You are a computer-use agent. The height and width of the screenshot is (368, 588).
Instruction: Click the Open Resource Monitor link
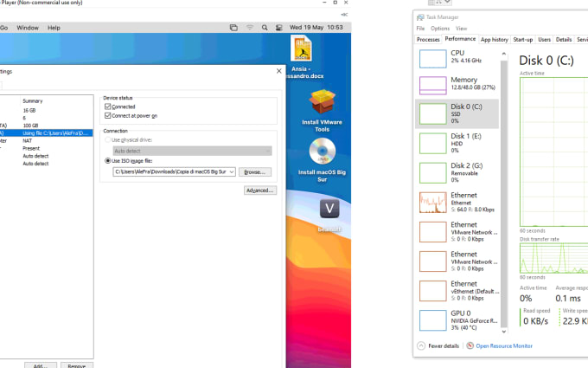(504, 345)
